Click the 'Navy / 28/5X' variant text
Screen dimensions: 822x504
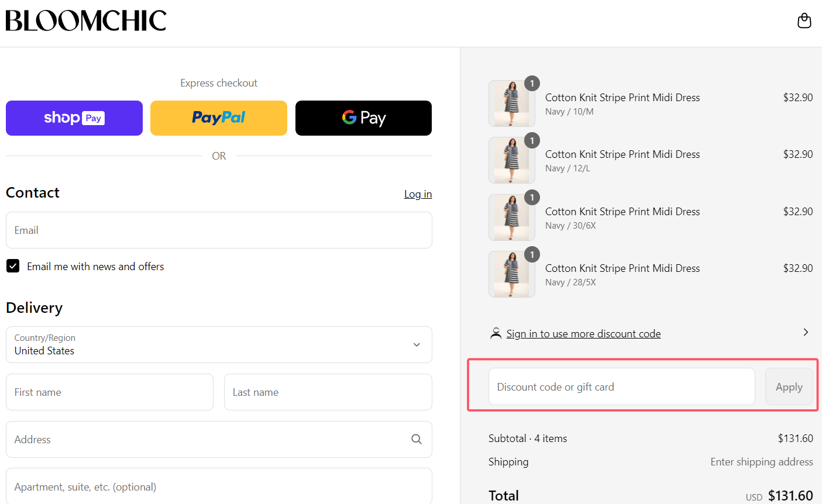[x=570, y=282]
